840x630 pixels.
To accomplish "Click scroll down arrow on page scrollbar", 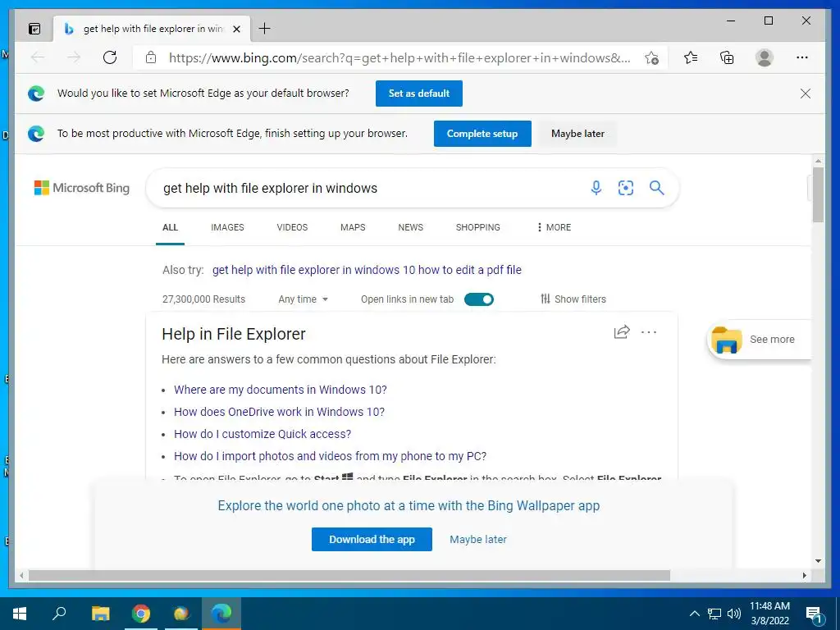I will click(x=818, y=561).
